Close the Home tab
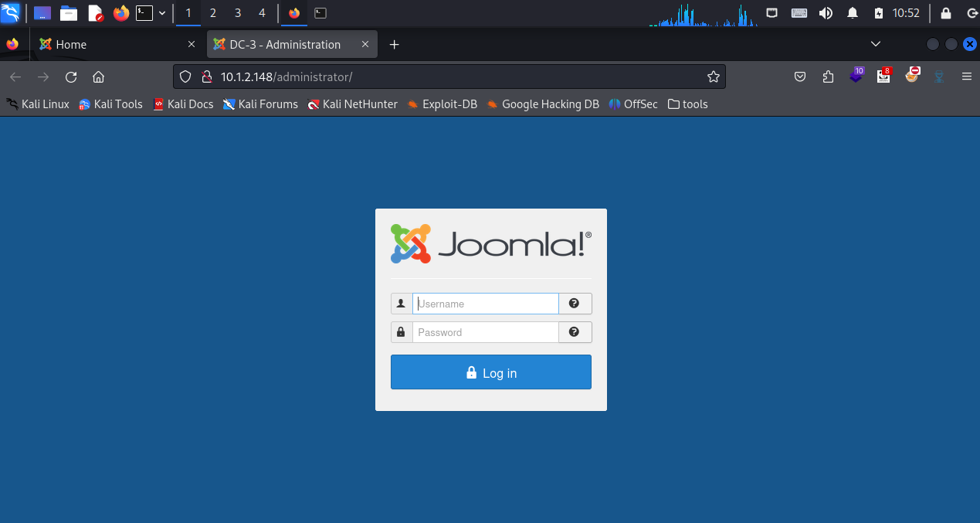The height and width of the screenshot is (523, 980). [192, 45]
